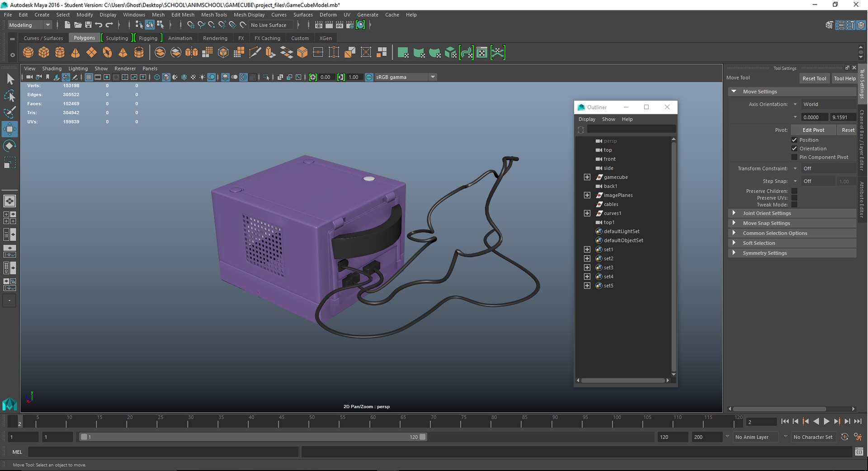Select single perspective view layout

click(9, 200)
